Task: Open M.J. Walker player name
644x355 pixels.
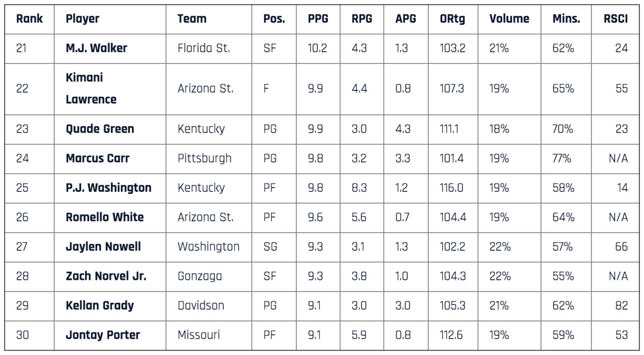Action: pos(97,48)
